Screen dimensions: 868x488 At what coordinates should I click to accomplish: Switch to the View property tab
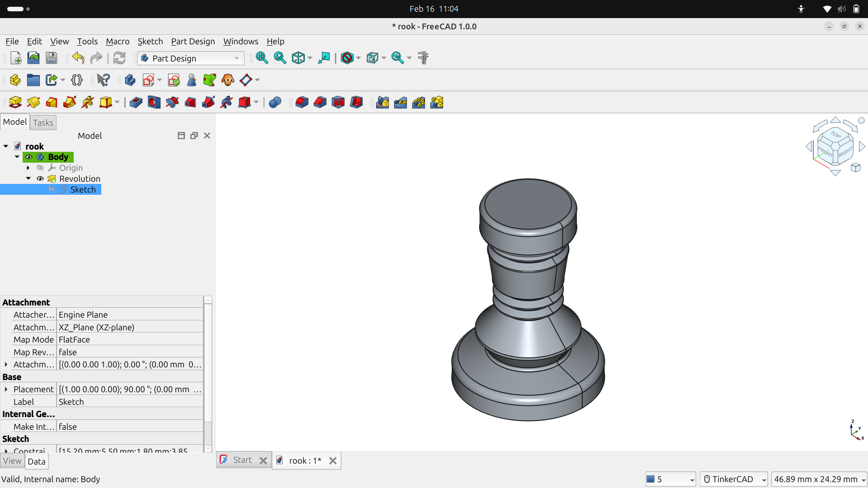(12, 461)
